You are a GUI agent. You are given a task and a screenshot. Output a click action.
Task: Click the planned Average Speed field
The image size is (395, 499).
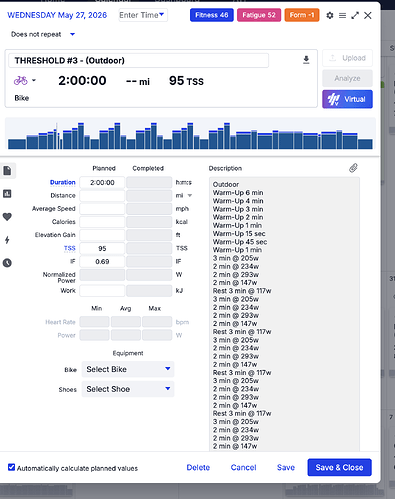[102, 209]
